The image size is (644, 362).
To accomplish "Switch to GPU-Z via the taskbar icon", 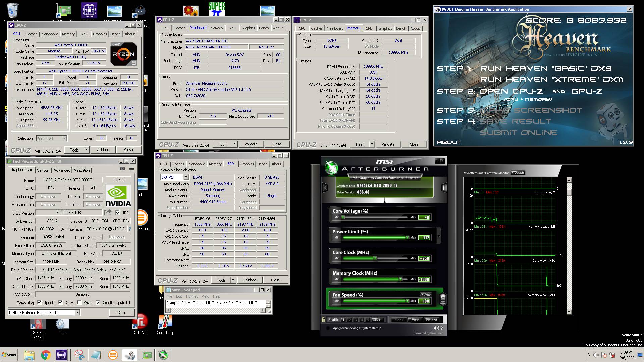I will coord(147,355).
